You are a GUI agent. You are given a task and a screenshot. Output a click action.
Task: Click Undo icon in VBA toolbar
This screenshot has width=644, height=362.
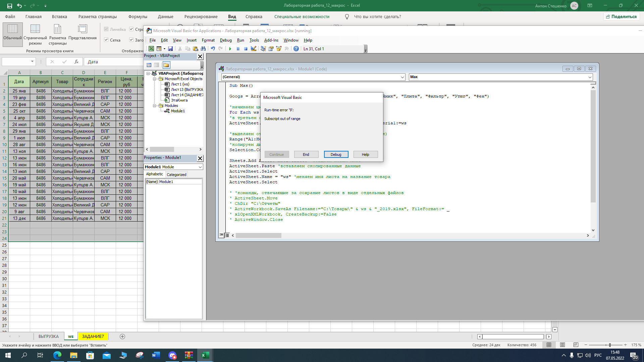213,49
